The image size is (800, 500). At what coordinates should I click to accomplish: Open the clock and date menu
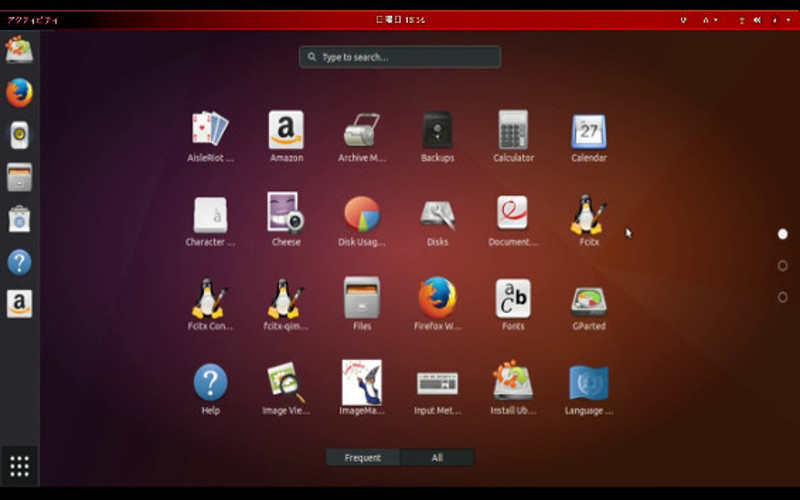pyautogui.click(x=401, y=20)
